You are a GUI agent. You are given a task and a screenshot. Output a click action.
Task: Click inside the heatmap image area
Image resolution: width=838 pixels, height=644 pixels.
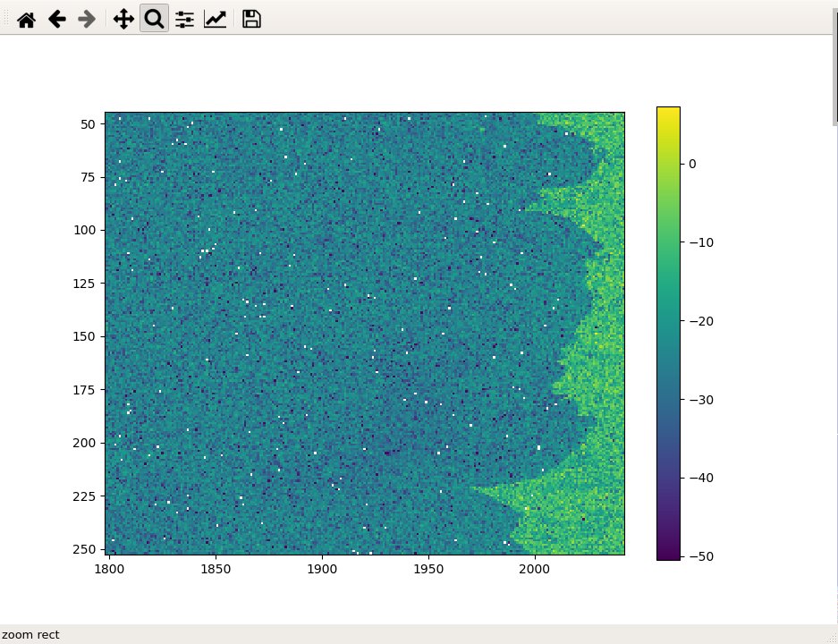click(365, 334)
